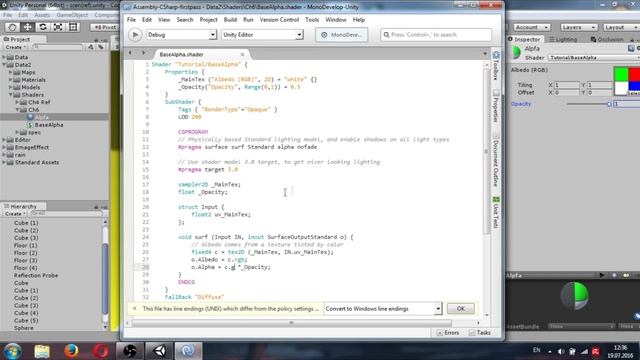Select Sphere in Hierarchy
The width and height of the screenshot is (640, 360).
24,328
